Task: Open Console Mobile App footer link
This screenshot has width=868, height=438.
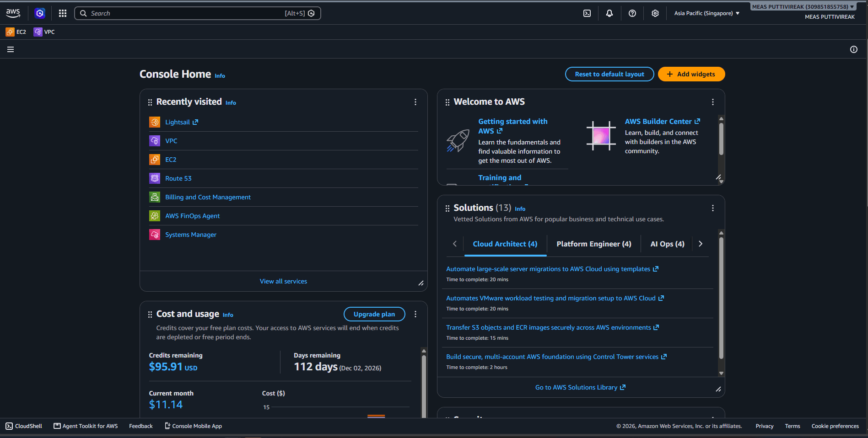Action: [193, 426]
